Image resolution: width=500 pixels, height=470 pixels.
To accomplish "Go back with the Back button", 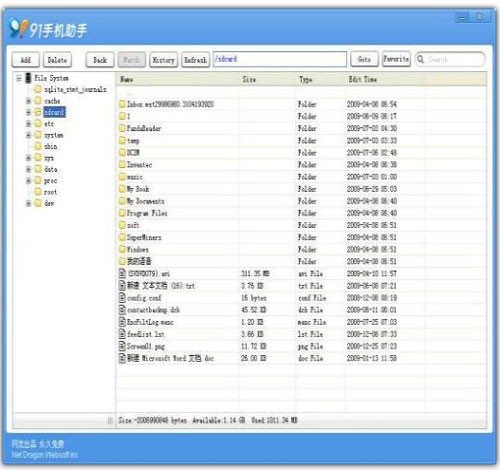I will pyautogui.click(x=100, y=60).
